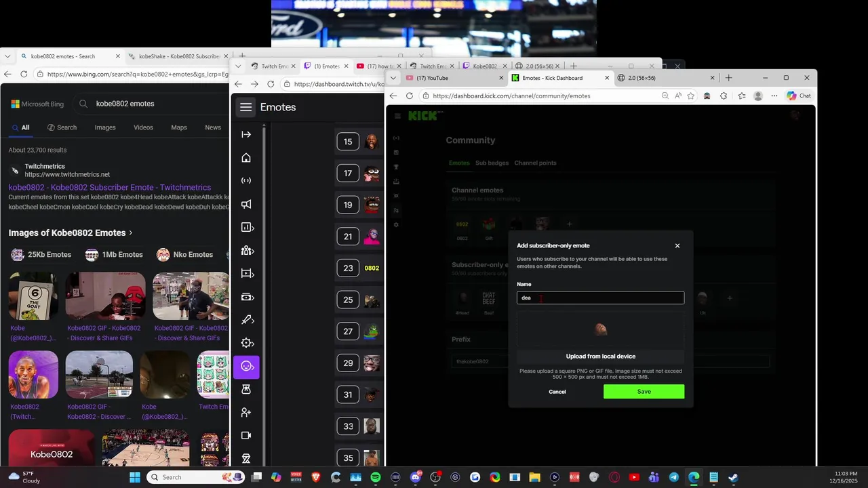Cancel the emote upload dialog
The width and height of the screenshot is (868, 488).
557,392
